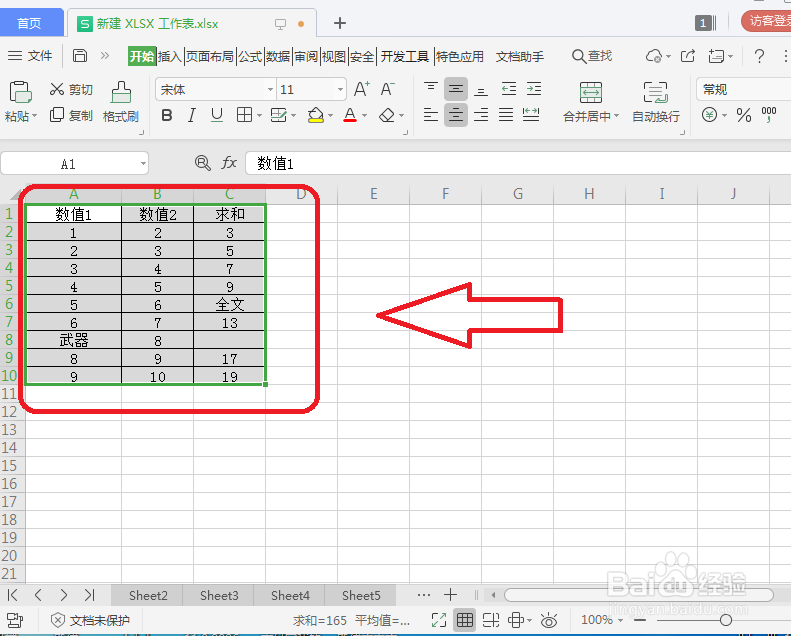Click the fill color bucket icon
Viewport: 791px width, 636px height.
pos(316,115)
